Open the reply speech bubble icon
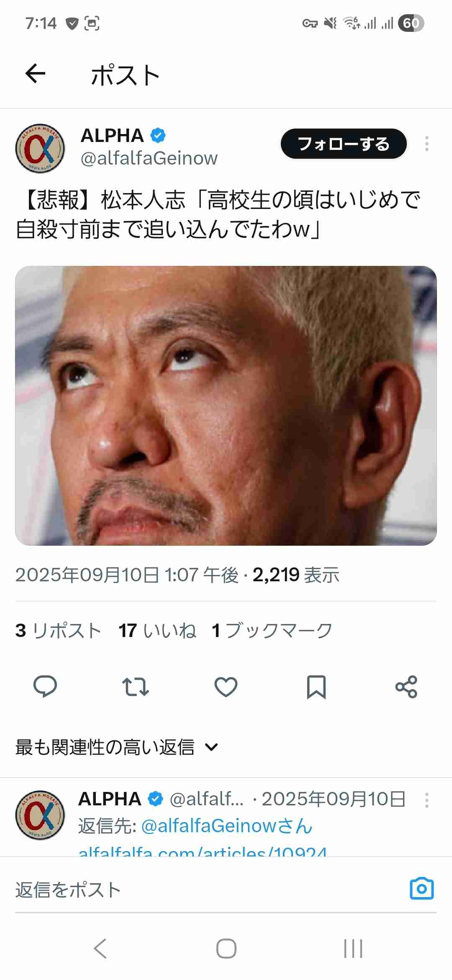Viewport: 452px width, 980px height. pyautogui.click(x=45, y=686)
